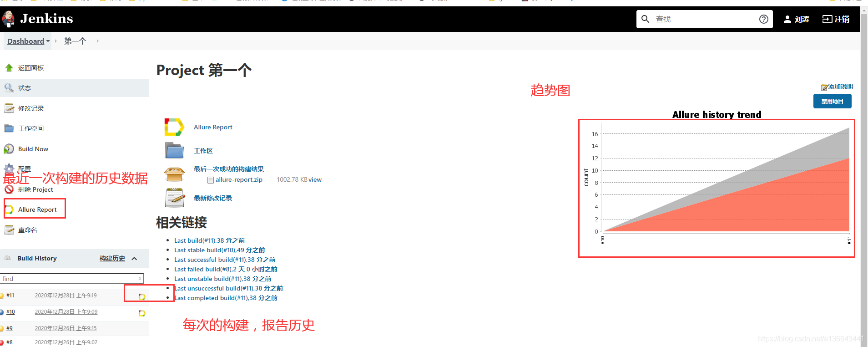Click the search magnifier icon in header
The image size is (868, 347).
[645, 19]
